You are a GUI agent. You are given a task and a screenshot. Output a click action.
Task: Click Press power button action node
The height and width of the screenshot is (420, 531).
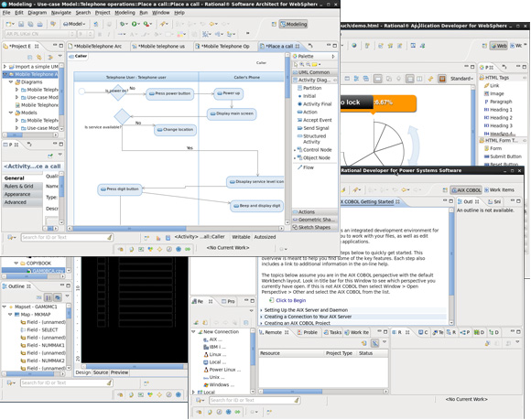(170, 93)
